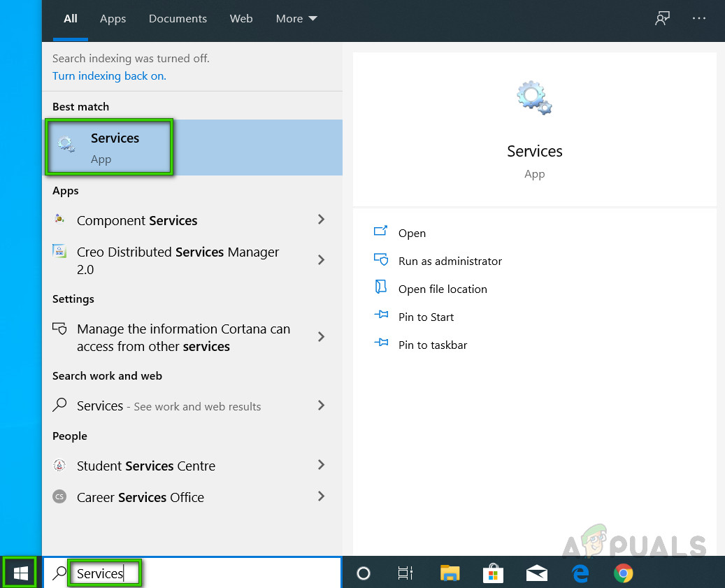Select Student Services Centre name

tap(146, 466)
